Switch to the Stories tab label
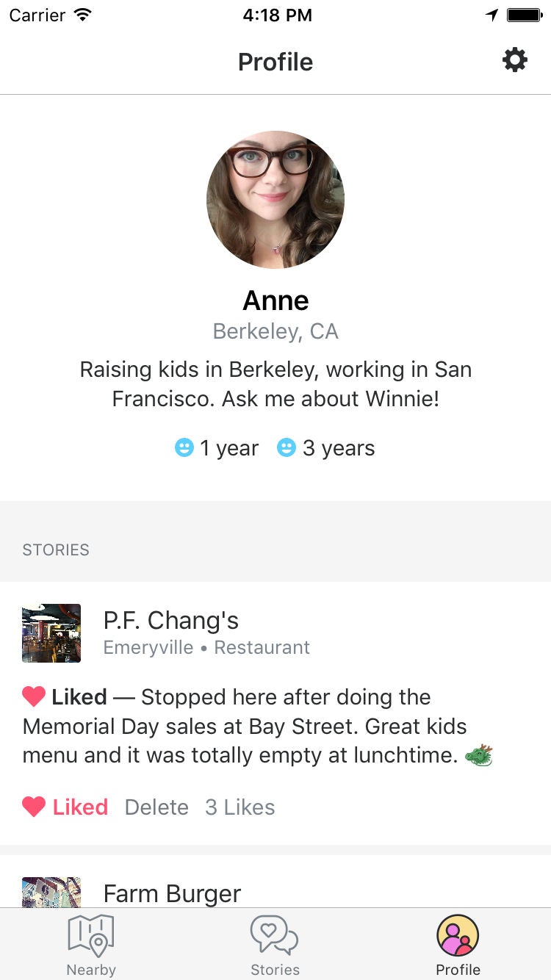The width and height of the screenshot is (551, 980). (x=275, y=970)
